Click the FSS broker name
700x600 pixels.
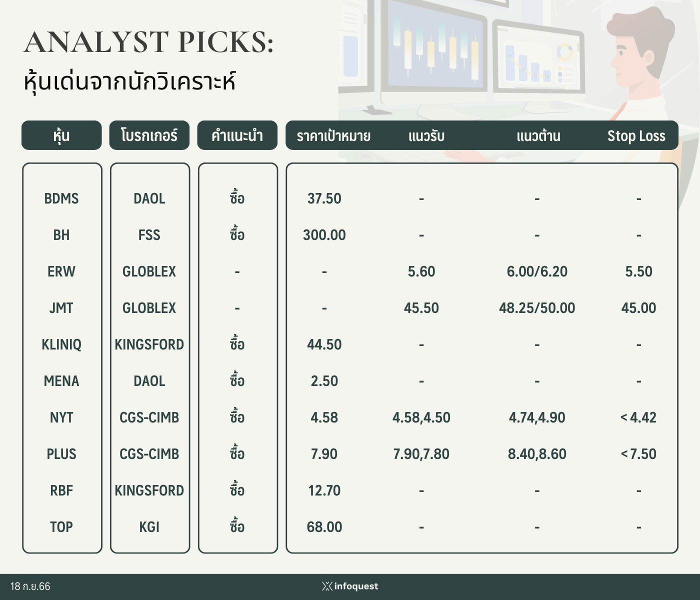(x=149, y=235)
